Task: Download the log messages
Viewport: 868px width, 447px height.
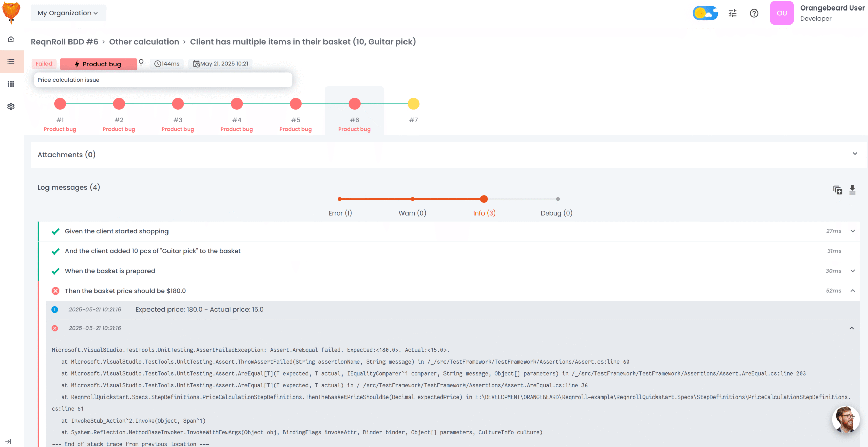Action: point(852,190)
